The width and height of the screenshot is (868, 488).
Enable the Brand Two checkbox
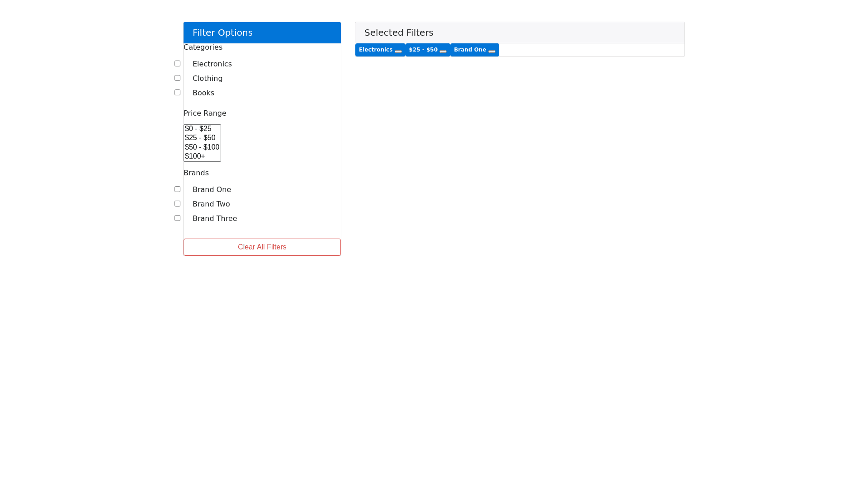tap(177, 204)
